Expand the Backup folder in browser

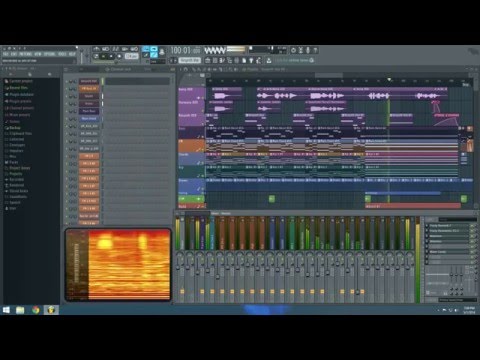point(13,128)
